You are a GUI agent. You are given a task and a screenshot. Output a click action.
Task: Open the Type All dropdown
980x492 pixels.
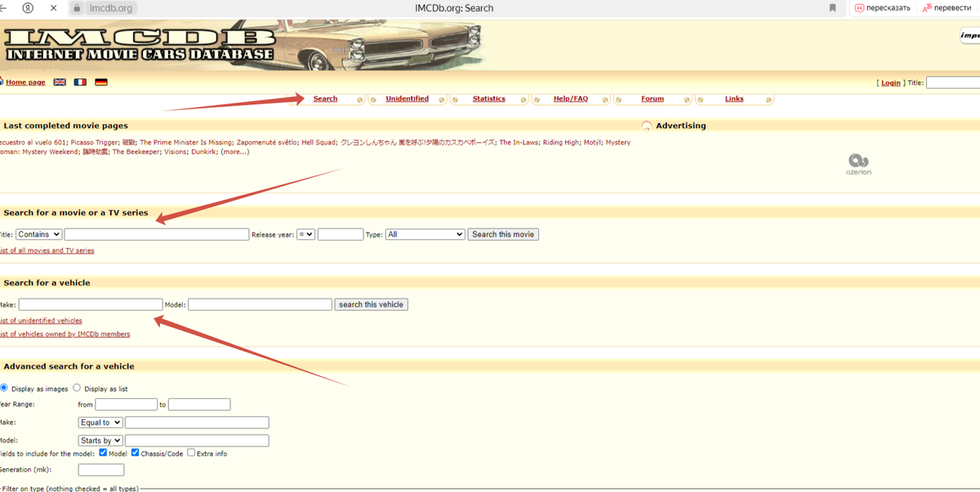425,234
